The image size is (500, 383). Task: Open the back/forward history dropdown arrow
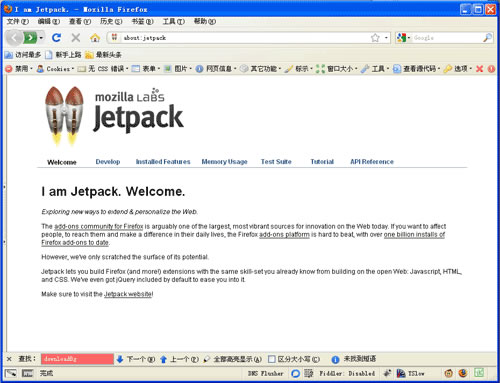pyautogui.click(x=41, y=38)
